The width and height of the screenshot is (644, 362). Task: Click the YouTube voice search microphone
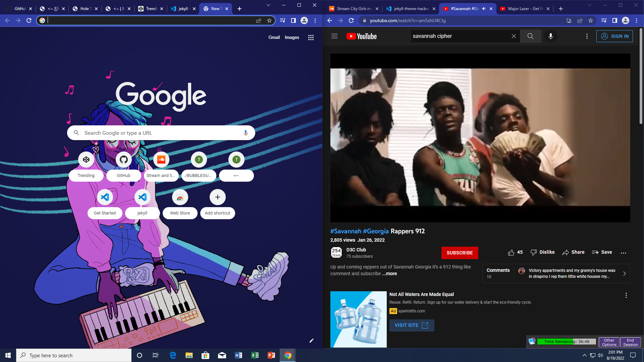(550, 36)
